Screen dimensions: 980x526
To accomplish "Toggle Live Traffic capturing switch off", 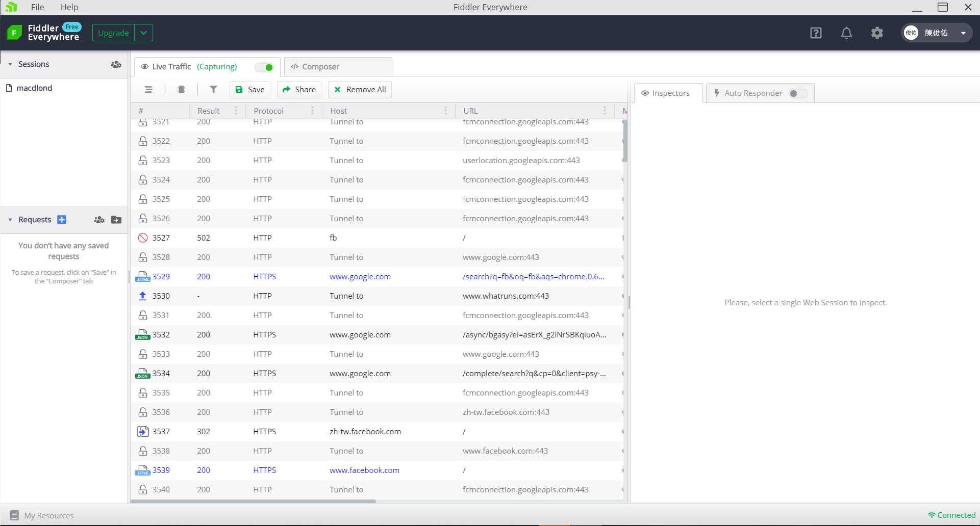I will [265, 67].
